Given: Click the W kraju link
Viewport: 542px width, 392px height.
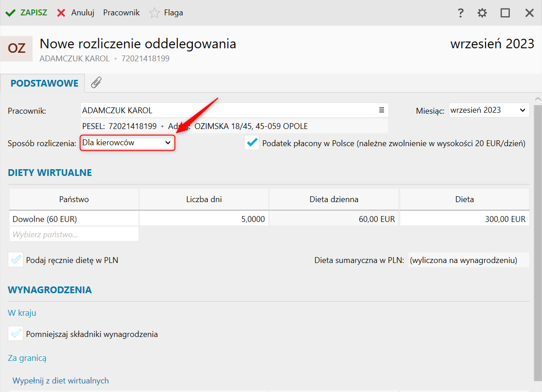Looking at the screenshot, I should pos(22,313).
